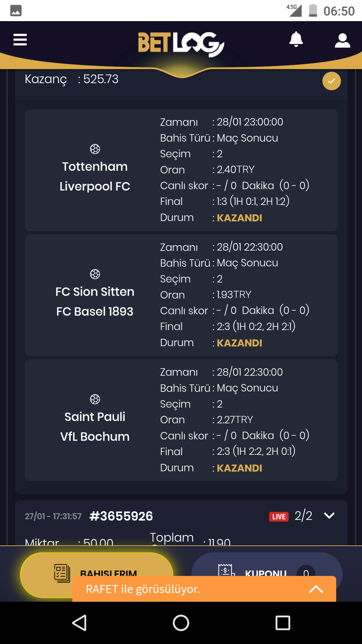Select the Tottenham vs Liverpool FC match

click(x=181, y=170)
